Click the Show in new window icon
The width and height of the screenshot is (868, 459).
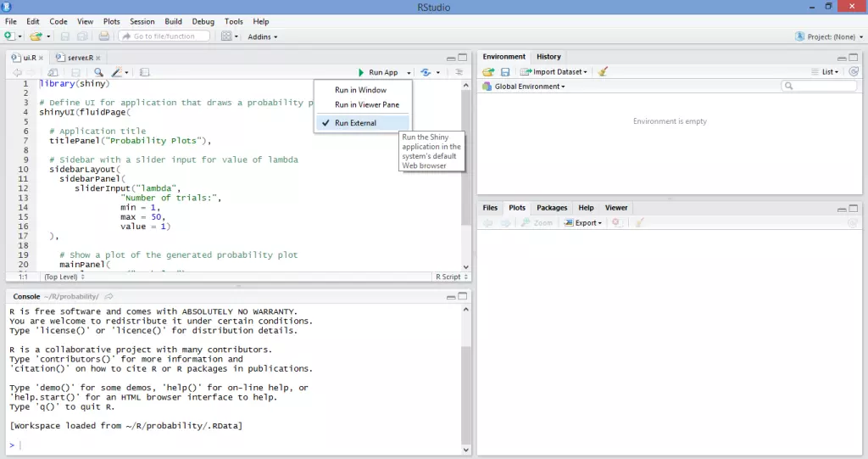pyautogui.click(x=53, y=72)
